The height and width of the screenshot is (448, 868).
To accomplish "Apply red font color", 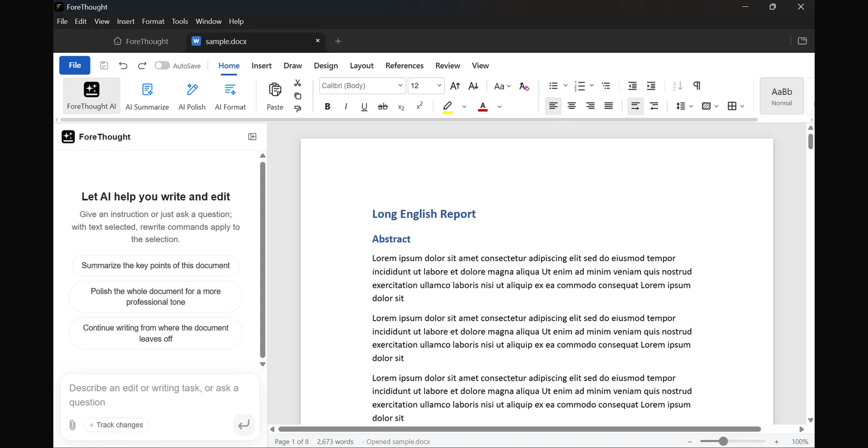I will point(483,107).
